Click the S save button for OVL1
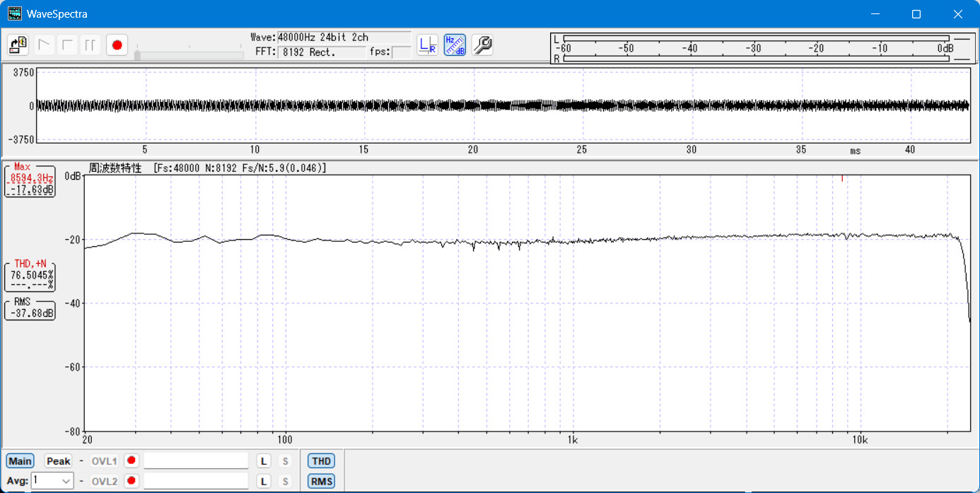 coord(285,461)
